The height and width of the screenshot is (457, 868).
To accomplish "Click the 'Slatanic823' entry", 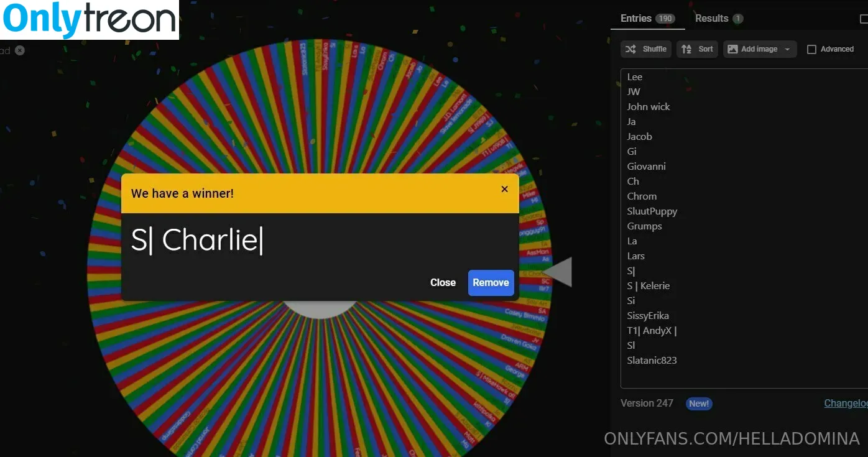I will pos(652,361).
